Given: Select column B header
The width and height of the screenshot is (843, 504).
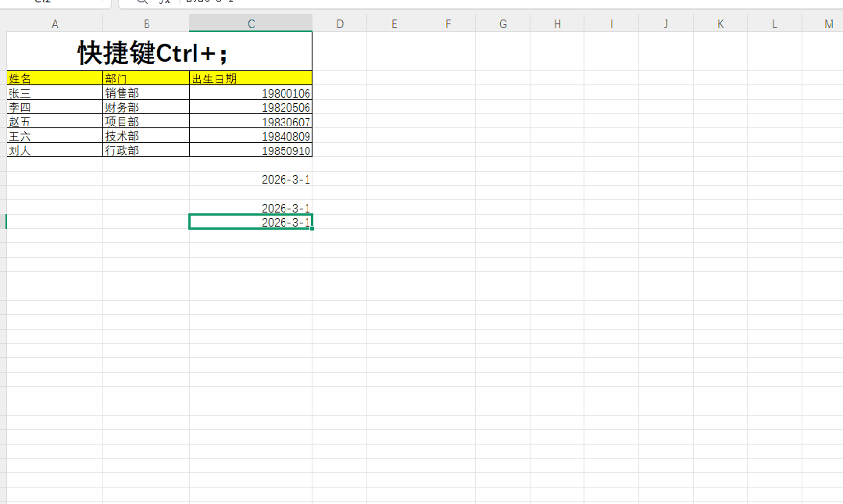Looking at the screenshot, I should 146,23.
